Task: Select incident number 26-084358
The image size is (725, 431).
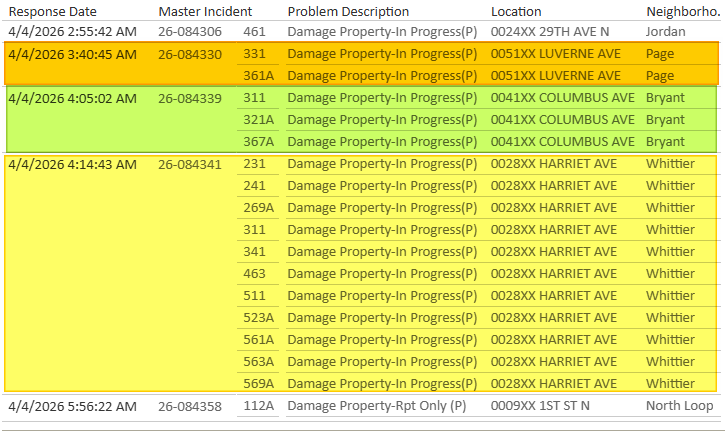Action: point(190,406)
